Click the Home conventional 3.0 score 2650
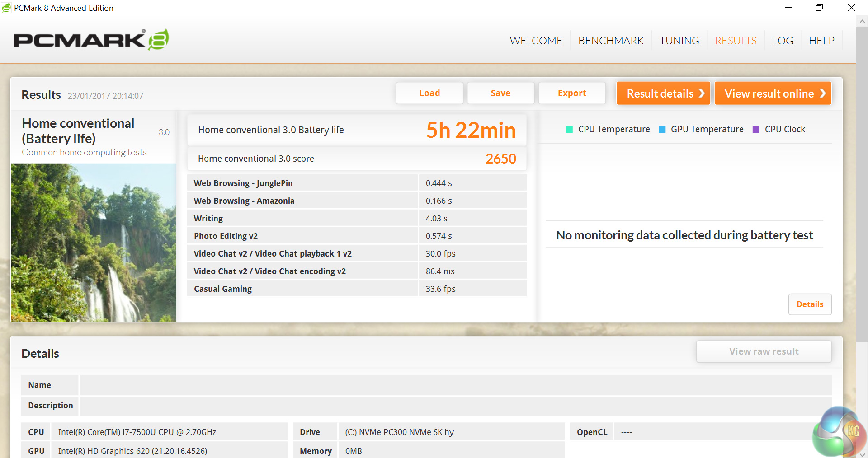This screenshot has height=458, width=868. click(501, 159)
